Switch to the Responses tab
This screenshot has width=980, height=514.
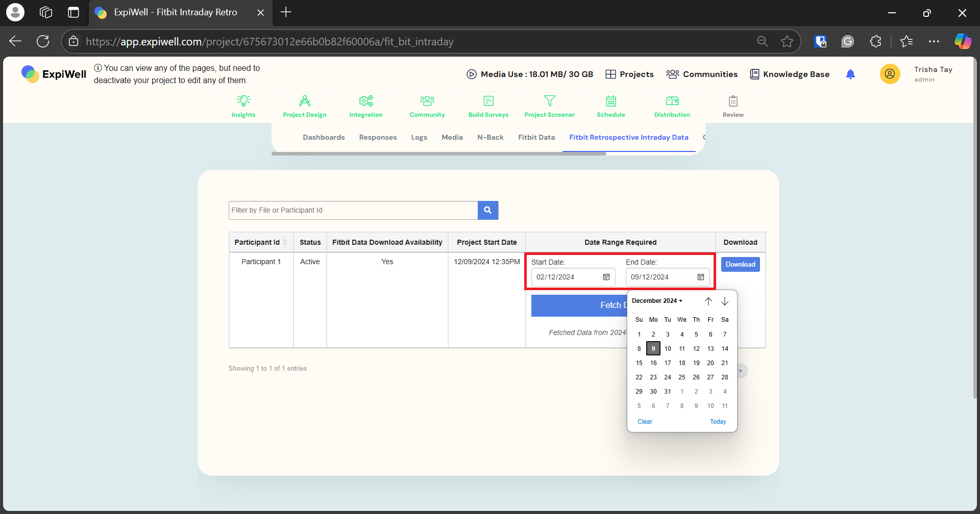[x=378, y=137]
